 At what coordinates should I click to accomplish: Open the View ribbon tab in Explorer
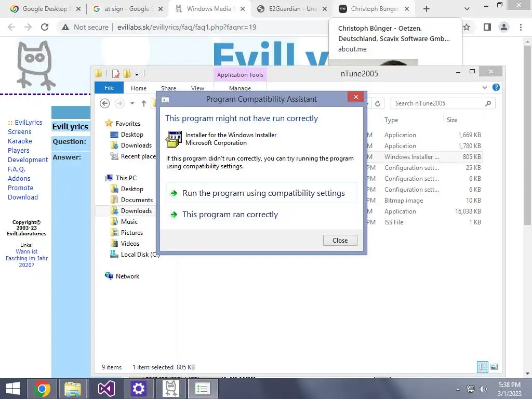click(197, 88)
